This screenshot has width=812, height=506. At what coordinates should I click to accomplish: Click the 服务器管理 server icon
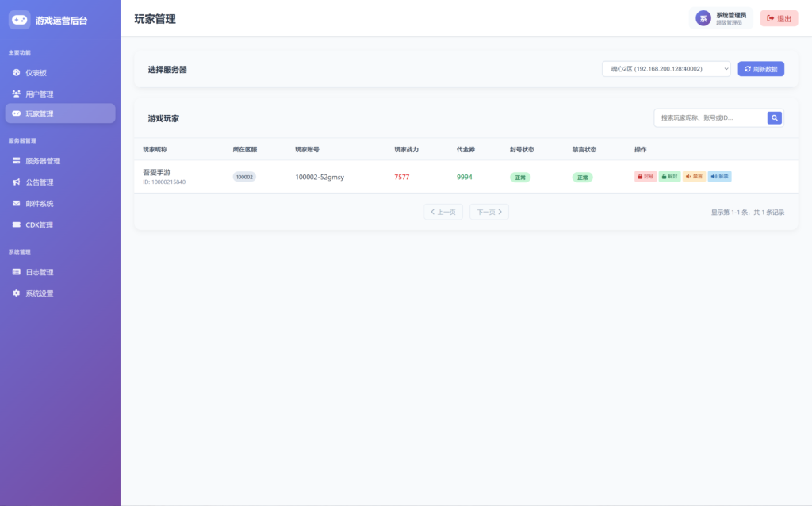pos(17,161)
